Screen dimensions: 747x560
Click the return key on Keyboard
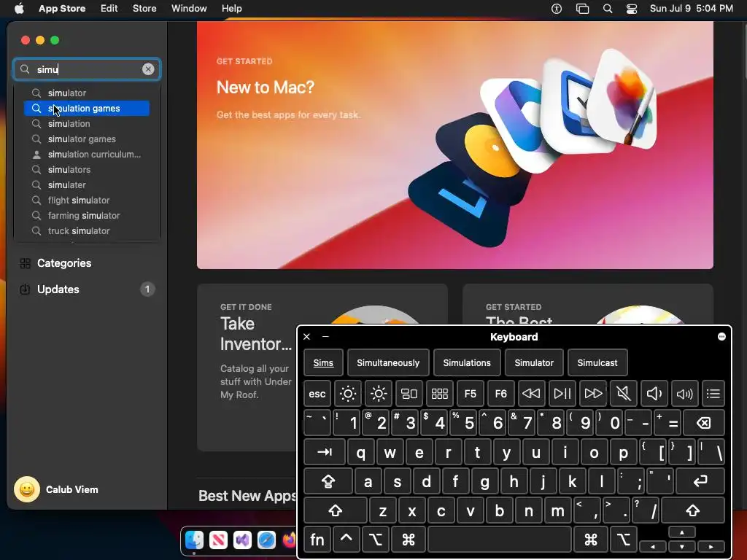pyautogui.click(x=700, y=481)
